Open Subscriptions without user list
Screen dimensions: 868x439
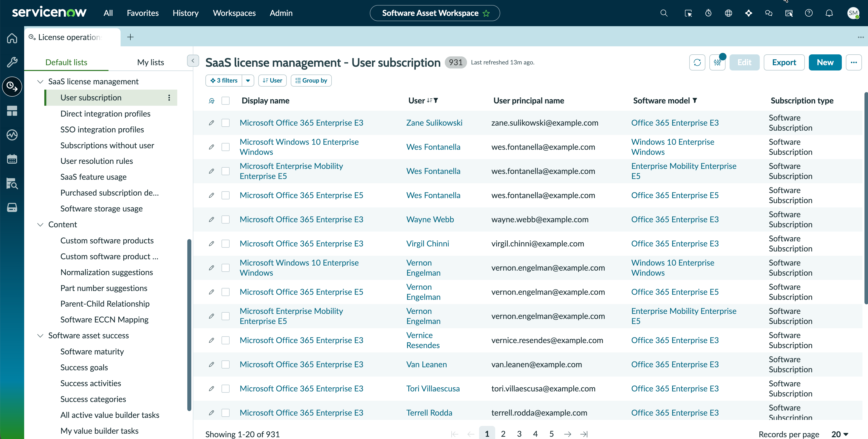(x=107, y=145)
